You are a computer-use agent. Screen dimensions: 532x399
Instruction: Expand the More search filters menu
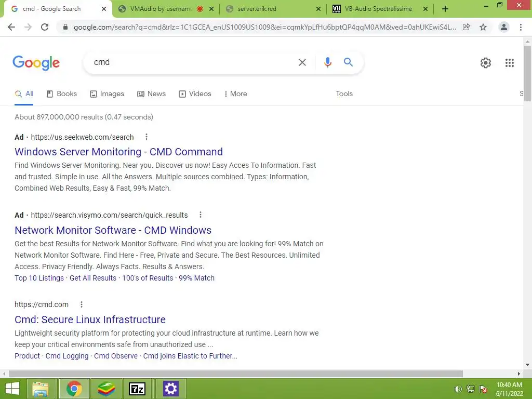click(x=235, y=94)
